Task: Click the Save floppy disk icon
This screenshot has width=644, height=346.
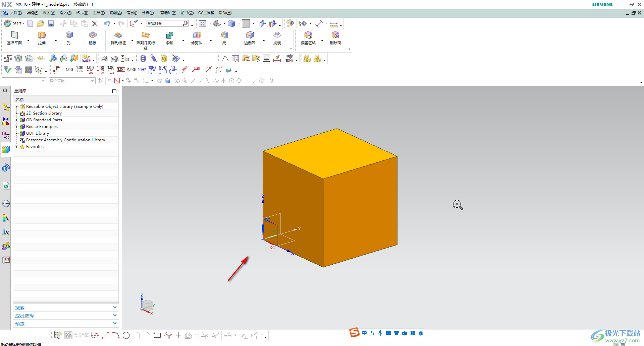Action: 51,23
